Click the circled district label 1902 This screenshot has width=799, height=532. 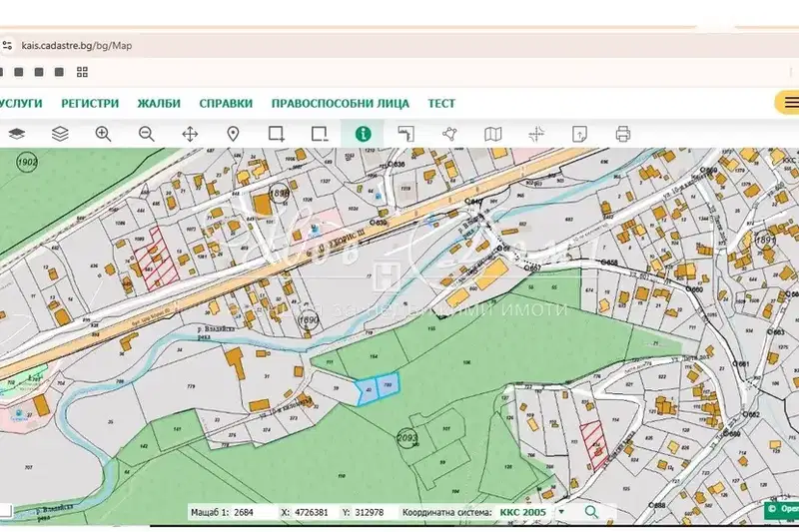[x=27, y=162]
